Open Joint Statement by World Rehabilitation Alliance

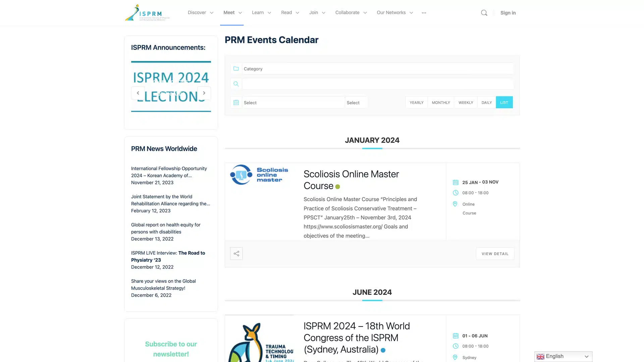171,200
